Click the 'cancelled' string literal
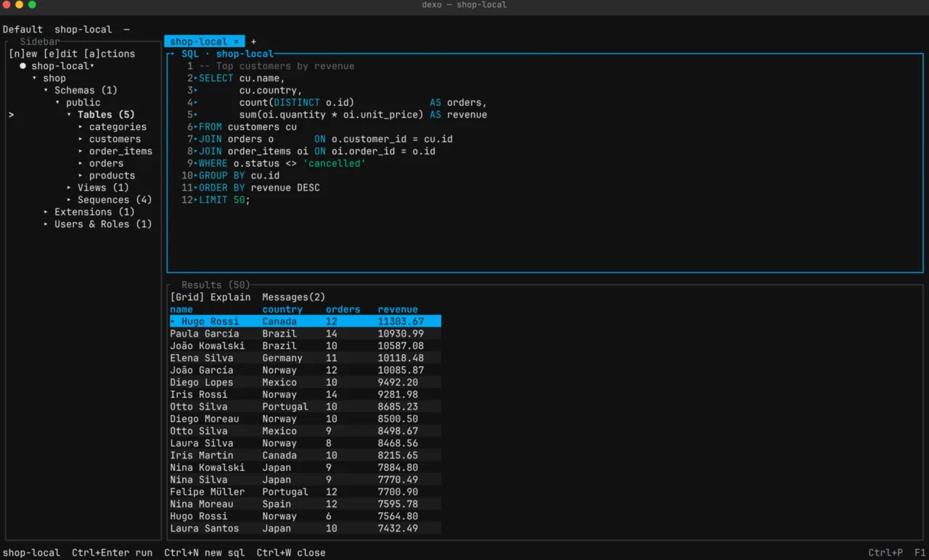The height and width of the screenshot is (560, 929). [334, 164]
